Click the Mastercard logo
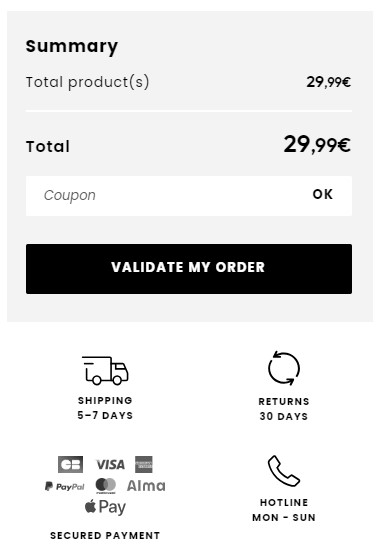 [106, 486]
